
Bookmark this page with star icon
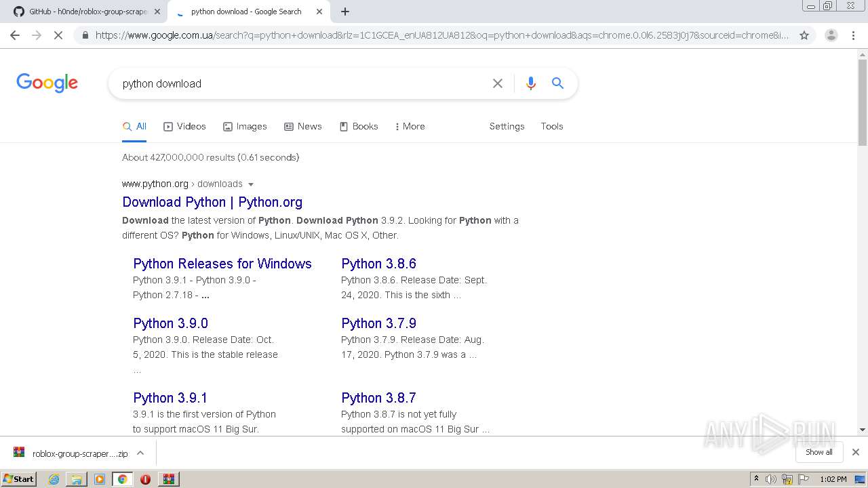pyautogui.click(x=804, y=35)
